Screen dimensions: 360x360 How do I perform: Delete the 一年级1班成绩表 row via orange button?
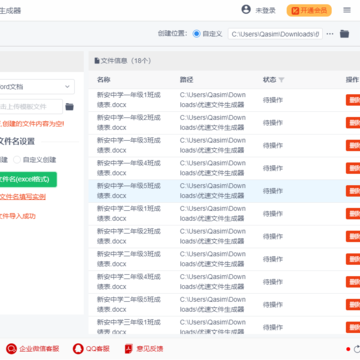coord(353,100)
